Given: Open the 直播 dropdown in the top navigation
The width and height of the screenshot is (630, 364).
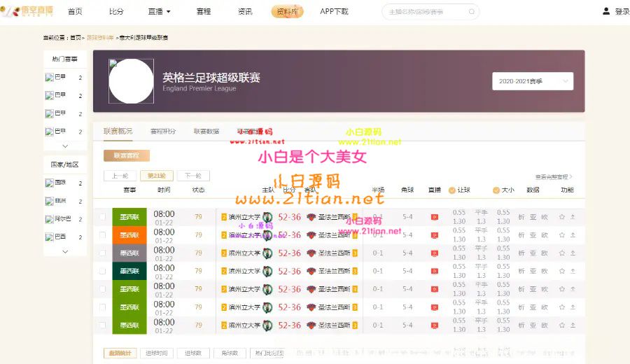Looking at the screenshot, I should (159, 12).
